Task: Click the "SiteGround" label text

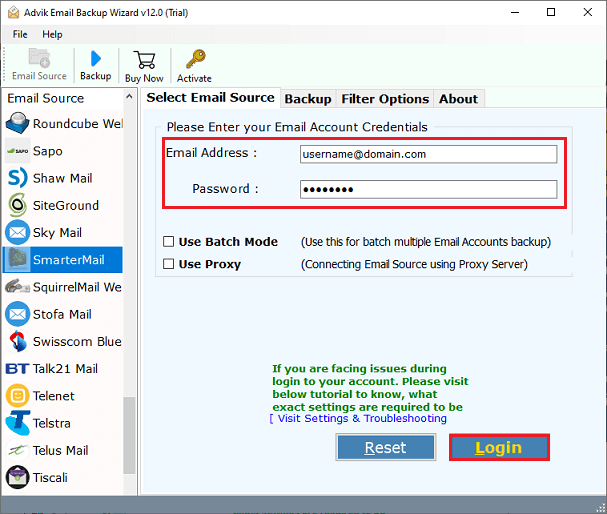Action: tap(66, 205)
